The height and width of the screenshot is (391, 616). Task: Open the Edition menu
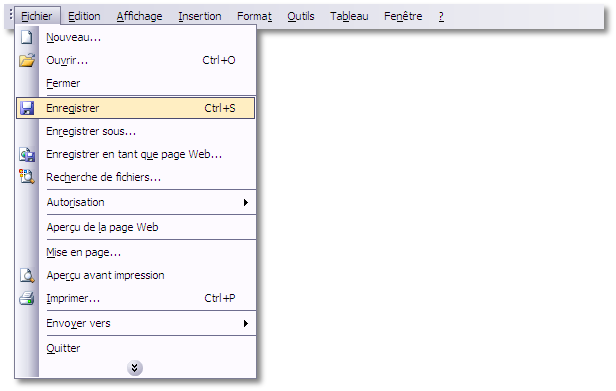[84, 16]
